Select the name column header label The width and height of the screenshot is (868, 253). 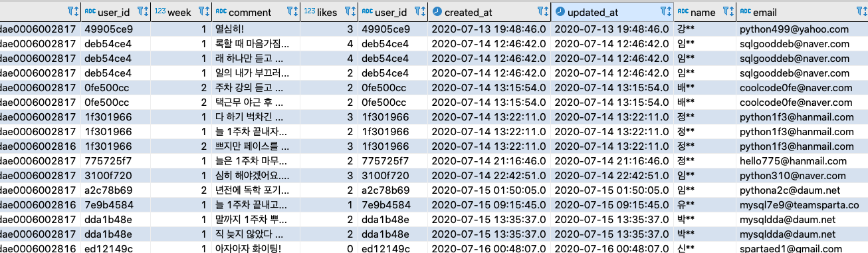[703, 12]
